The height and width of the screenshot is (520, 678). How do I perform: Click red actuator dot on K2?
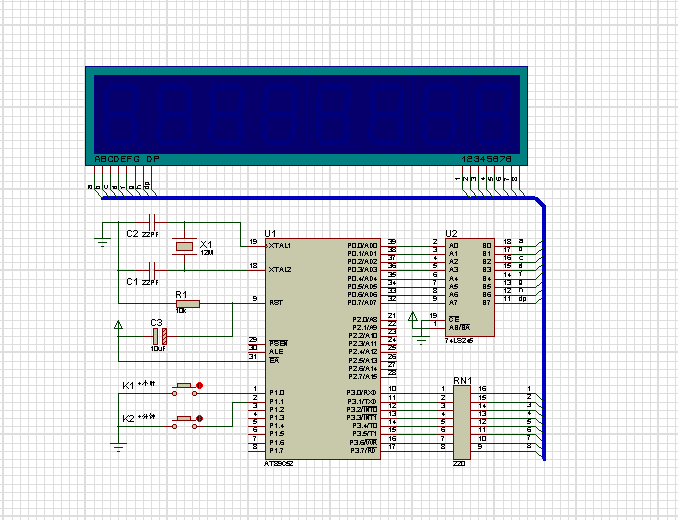click(x=200, y=418)
